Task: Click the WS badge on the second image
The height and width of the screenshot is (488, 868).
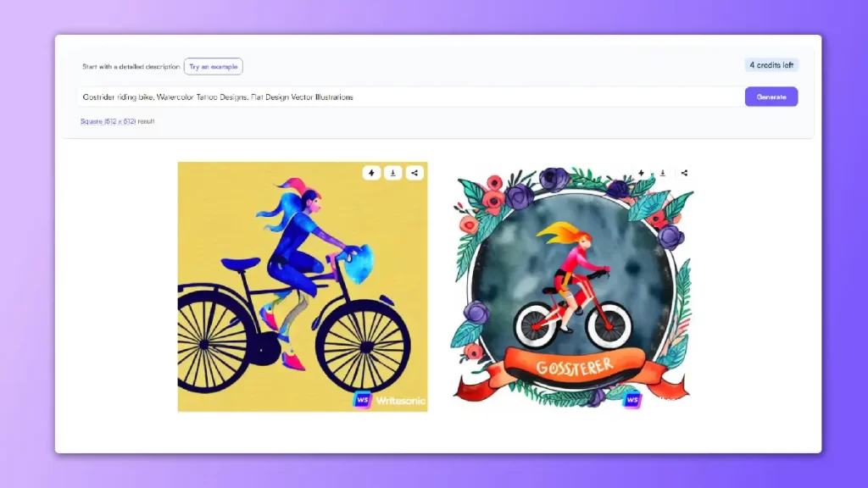Action: click(x=632, y=399)
